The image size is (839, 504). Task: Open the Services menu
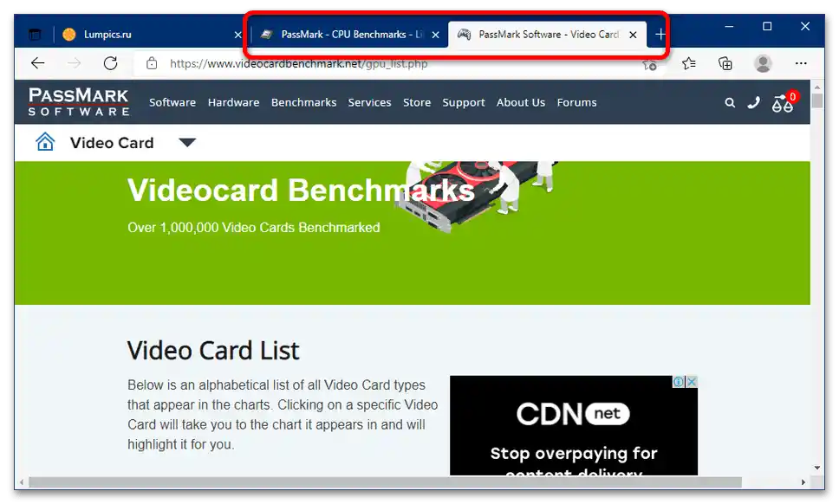pyautogui.click(x=370, y=102)
